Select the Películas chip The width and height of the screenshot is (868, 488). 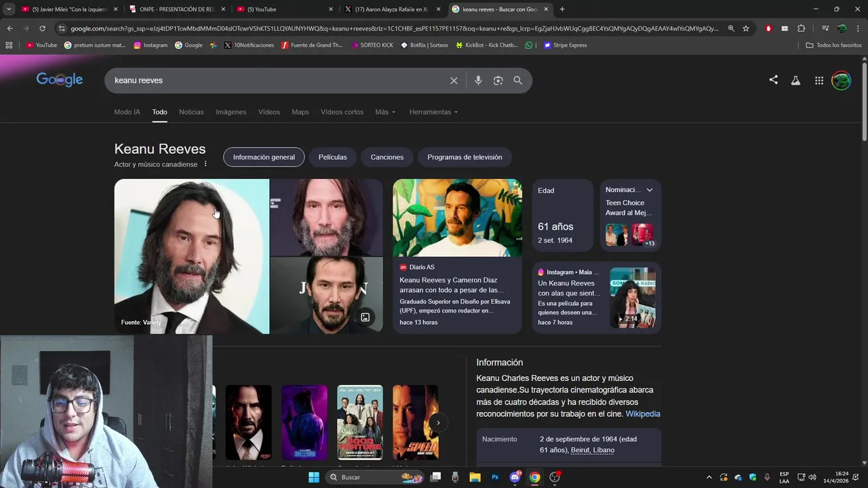pos(332,157)
